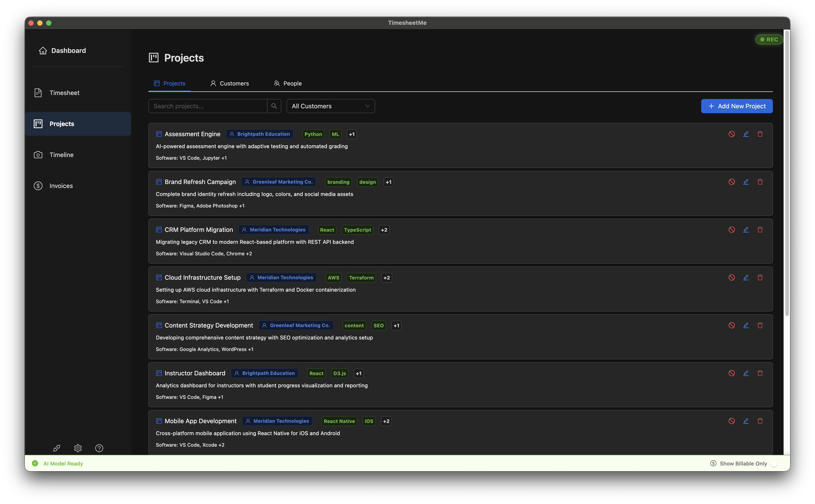This screenshot has height=504, width=815.
Task: Edit the Brand Refresh Campaign project
Action: (746, 182)
